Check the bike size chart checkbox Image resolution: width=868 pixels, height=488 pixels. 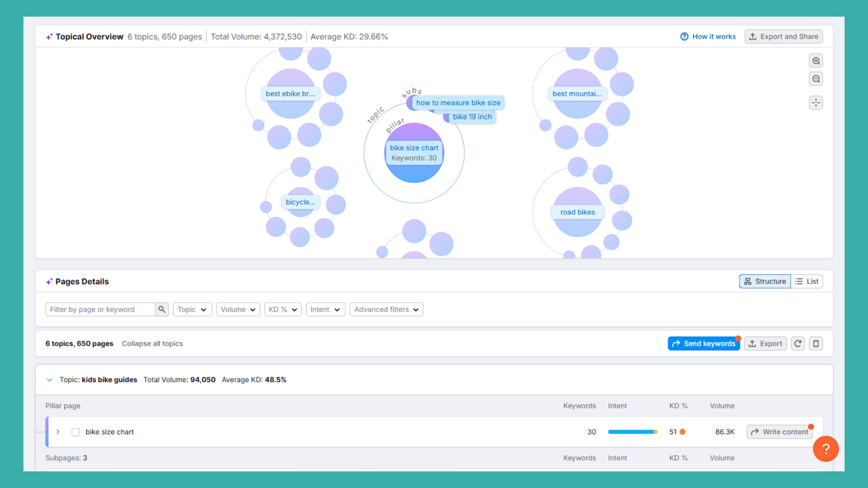[75, 432]
